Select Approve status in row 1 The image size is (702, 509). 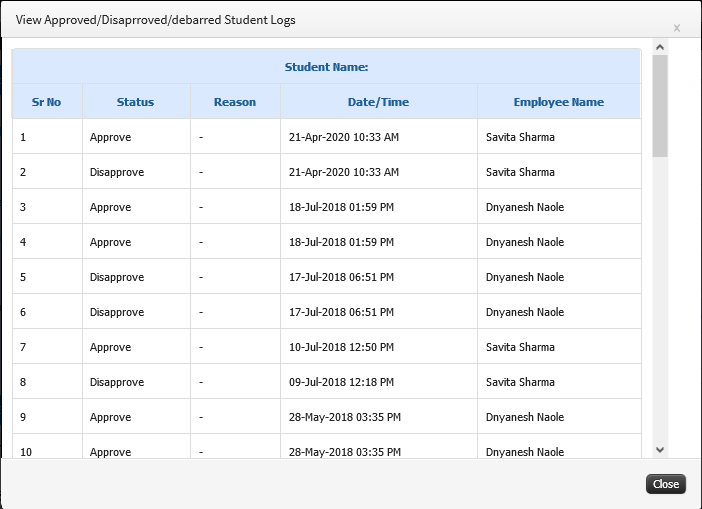(111, 137)
